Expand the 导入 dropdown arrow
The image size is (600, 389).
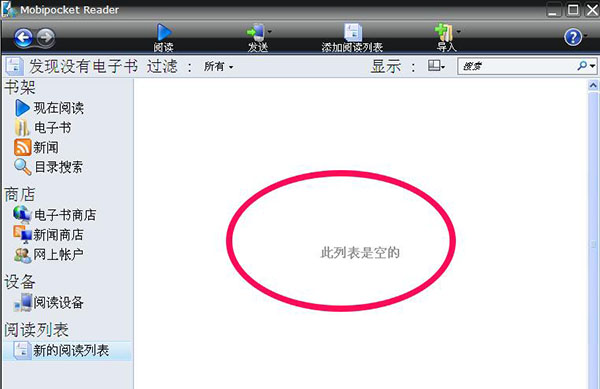[x=458, y=32]
